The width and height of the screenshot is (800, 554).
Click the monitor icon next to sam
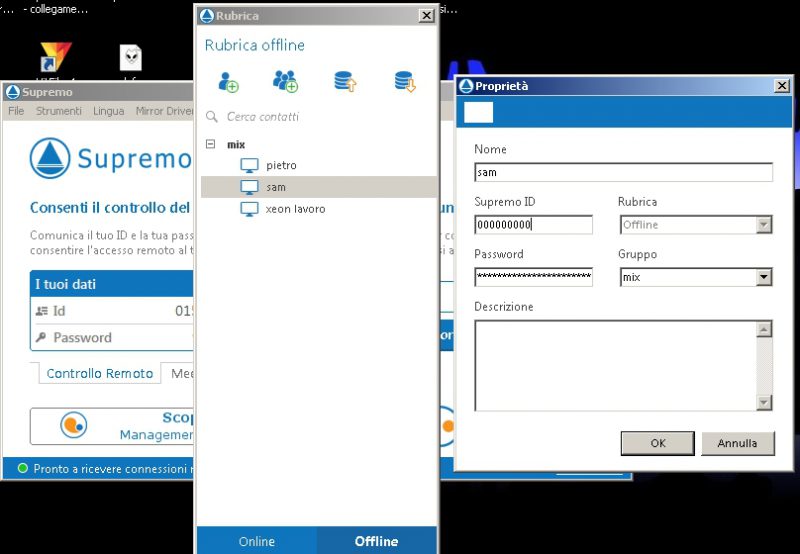pos(249,187)
